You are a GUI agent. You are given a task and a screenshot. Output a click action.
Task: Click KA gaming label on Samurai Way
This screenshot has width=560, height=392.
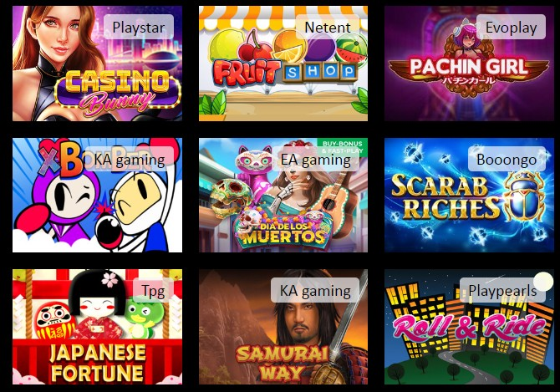coord(315,291)
